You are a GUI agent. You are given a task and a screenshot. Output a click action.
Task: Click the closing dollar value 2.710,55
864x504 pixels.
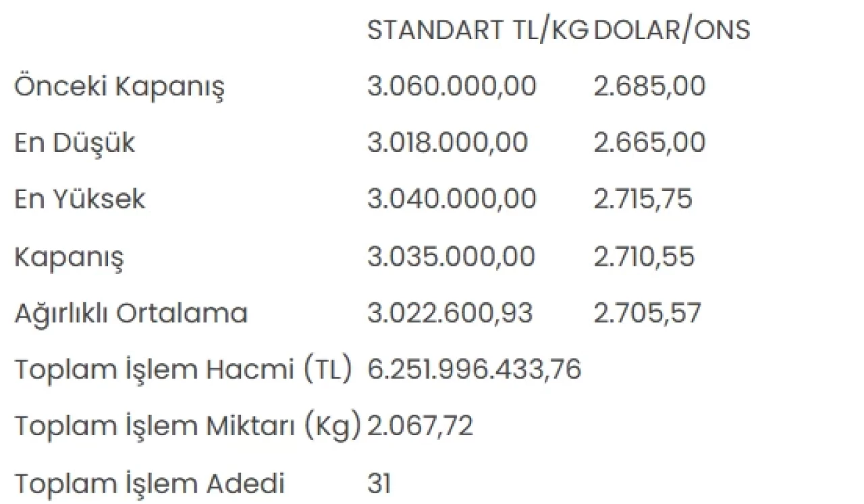coord(644,257)
